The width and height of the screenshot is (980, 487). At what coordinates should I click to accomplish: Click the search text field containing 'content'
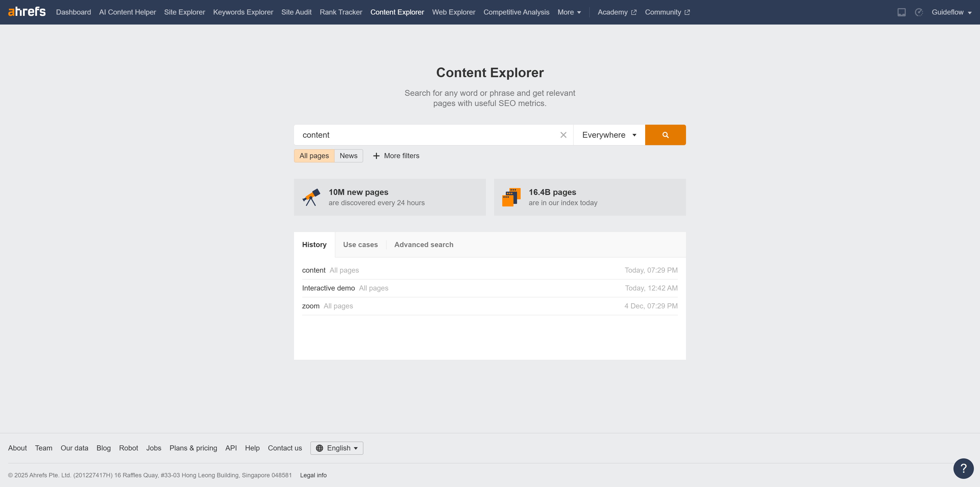tap(426, 135)
